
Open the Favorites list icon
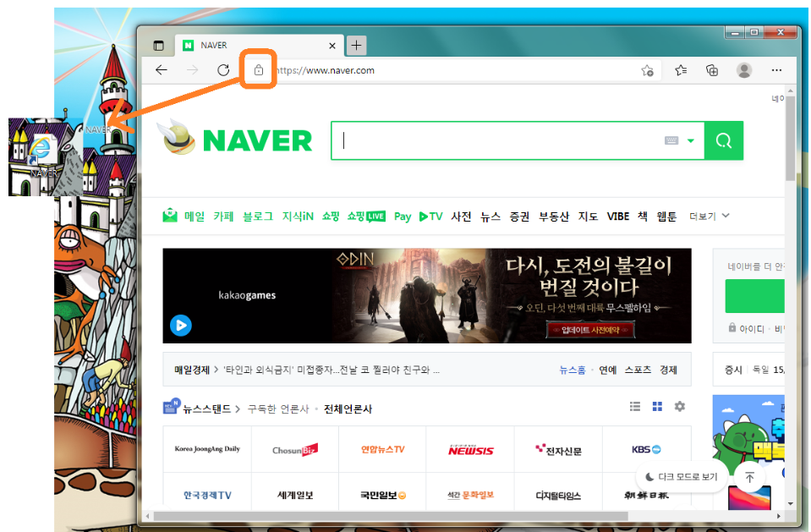click(681, 70)
